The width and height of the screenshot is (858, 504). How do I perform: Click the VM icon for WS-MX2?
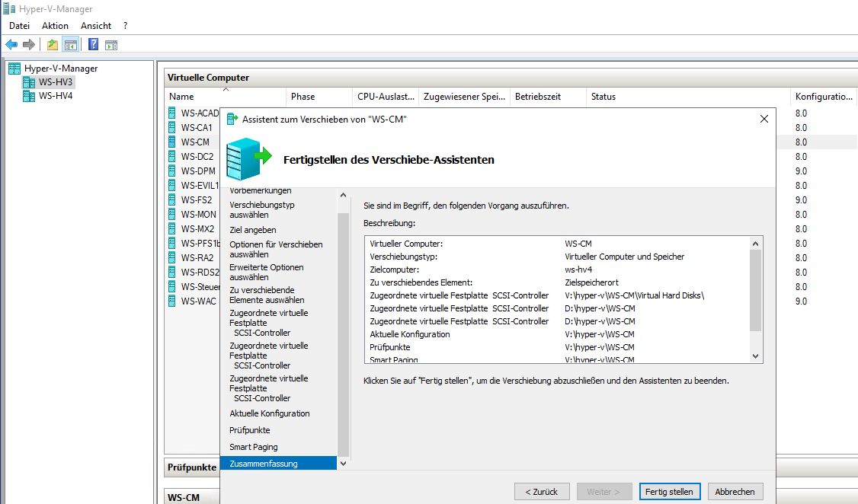(171, 229)
